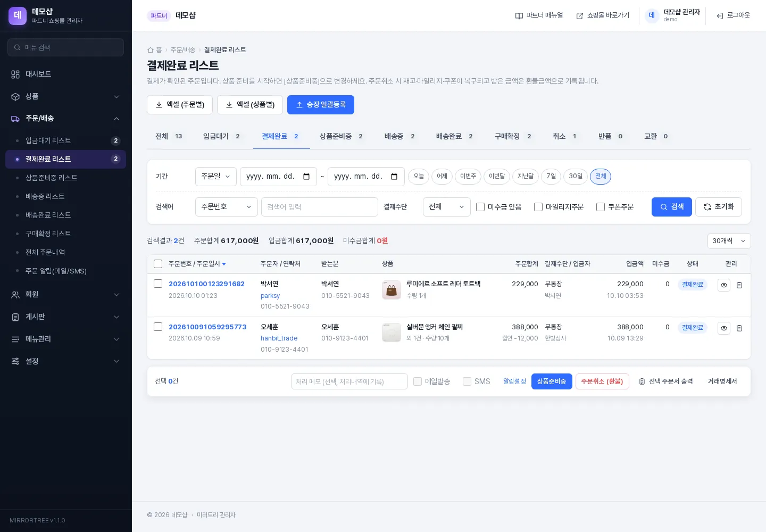Open the 주문일 period type dropdown
Image resolution: width=766 pixels, height=532 pixels.
point(216,177)
